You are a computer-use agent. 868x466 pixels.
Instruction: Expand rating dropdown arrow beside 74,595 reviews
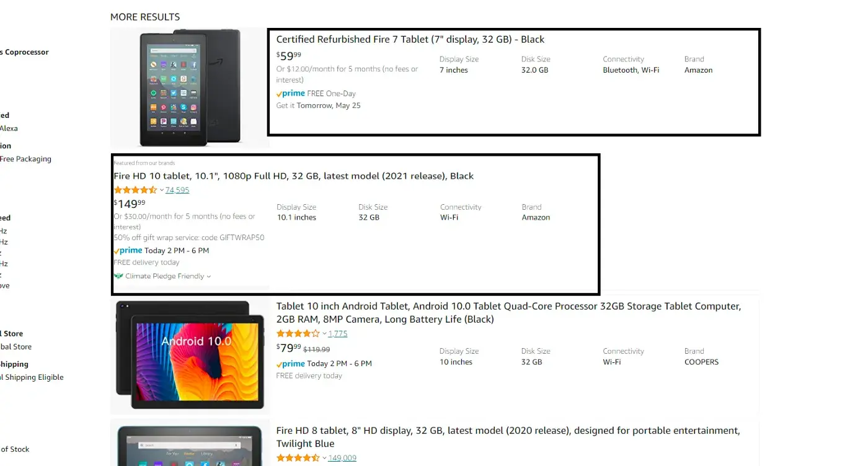tap(162, 190)
